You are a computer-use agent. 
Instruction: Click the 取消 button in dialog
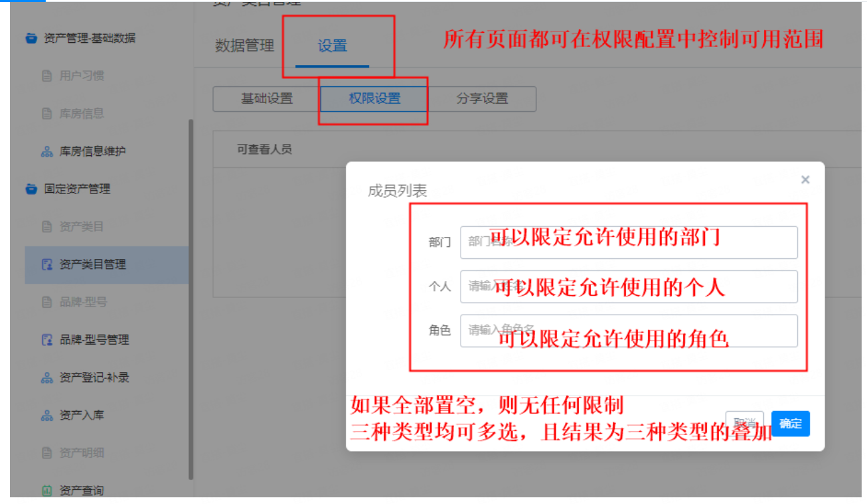pyautogui.click(x=744, y=424)
